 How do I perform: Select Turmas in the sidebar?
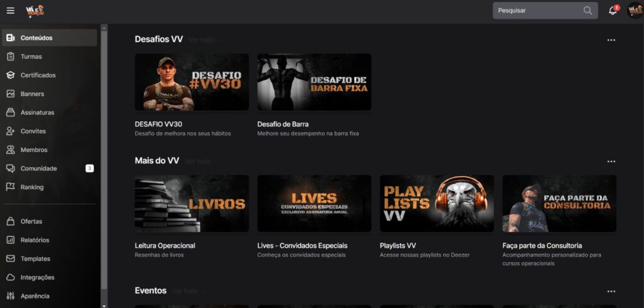(31, 57)
